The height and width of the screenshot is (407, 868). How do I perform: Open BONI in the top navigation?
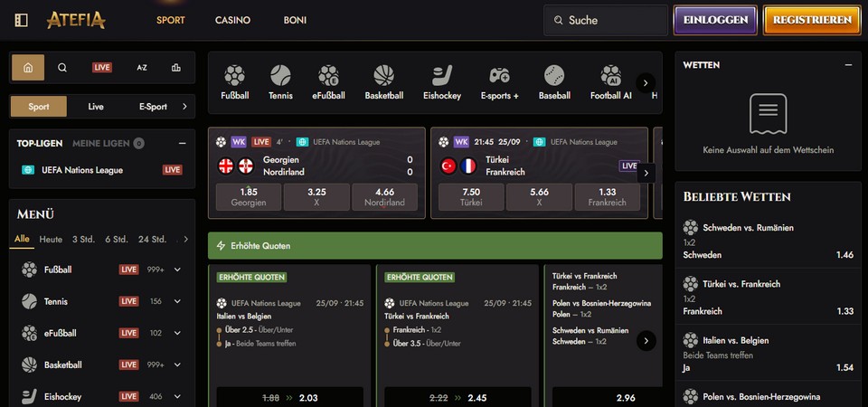(295, 20)
